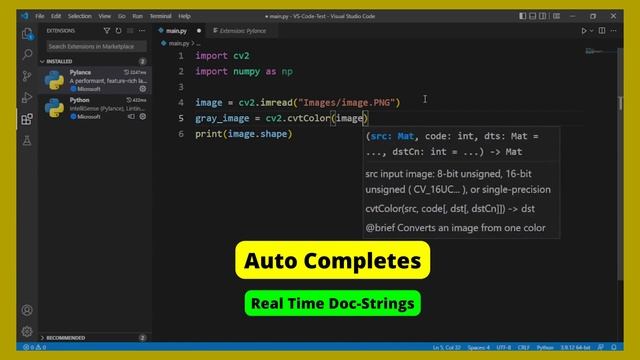Open run button dropdown arrow
Image resolution: width=640 pixels, height=360 pixels.
[591, 31]
